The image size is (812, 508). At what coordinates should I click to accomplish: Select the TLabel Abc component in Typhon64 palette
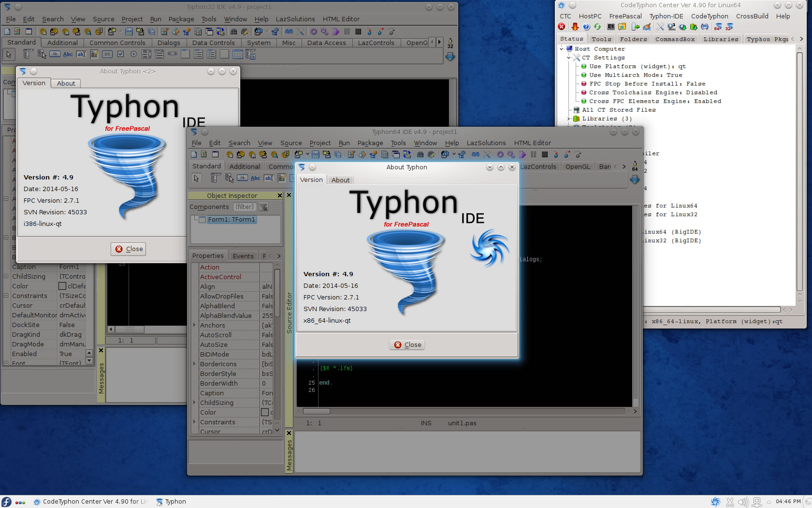pyautogui.click(x=255, y=178)
